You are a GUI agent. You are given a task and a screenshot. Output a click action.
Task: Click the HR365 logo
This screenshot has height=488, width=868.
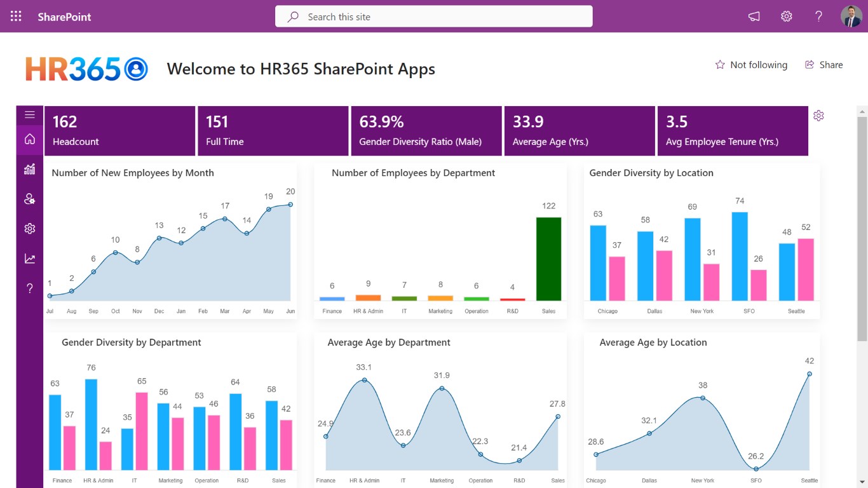tap(86, 69)
